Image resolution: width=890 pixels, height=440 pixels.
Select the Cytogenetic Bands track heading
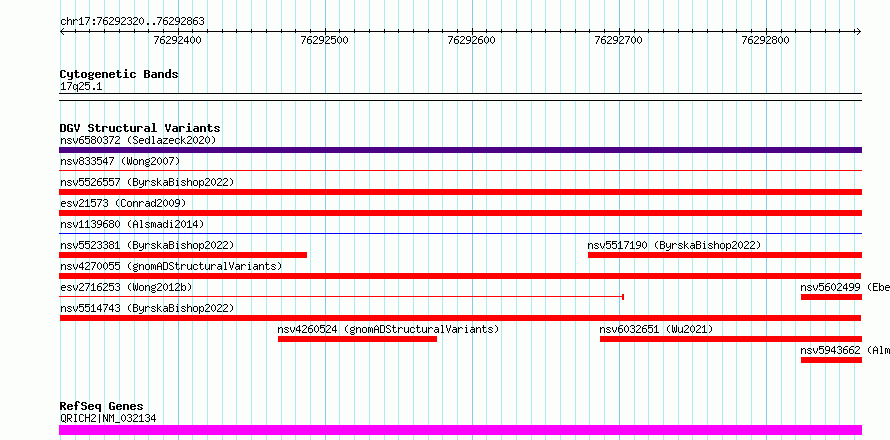click(119, 74)
